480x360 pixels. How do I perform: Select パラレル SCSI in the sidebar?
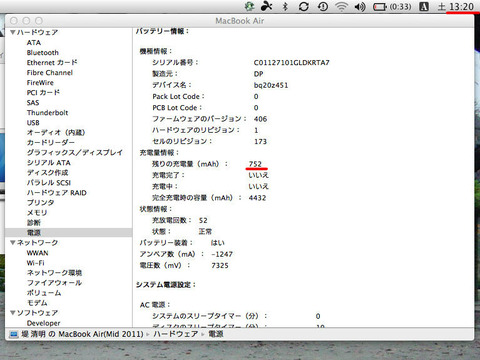49,183
